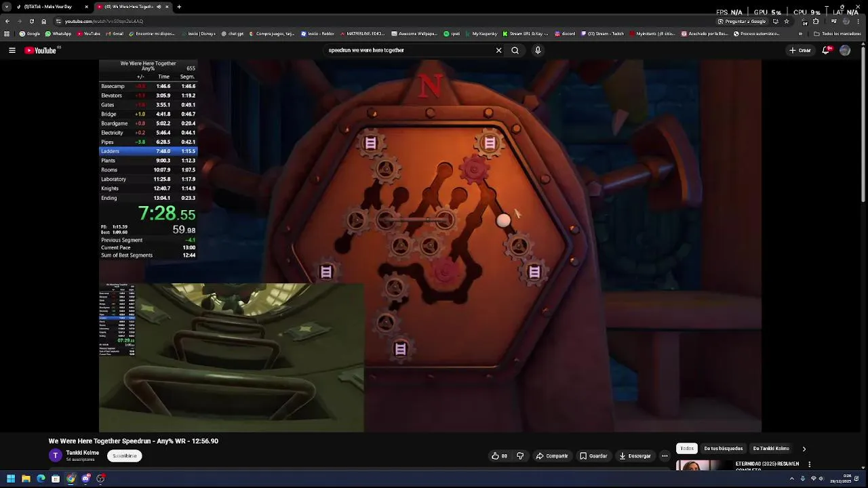Open the ETERNIDAD (2025) suggested video thumbnail

pos(703,466)
